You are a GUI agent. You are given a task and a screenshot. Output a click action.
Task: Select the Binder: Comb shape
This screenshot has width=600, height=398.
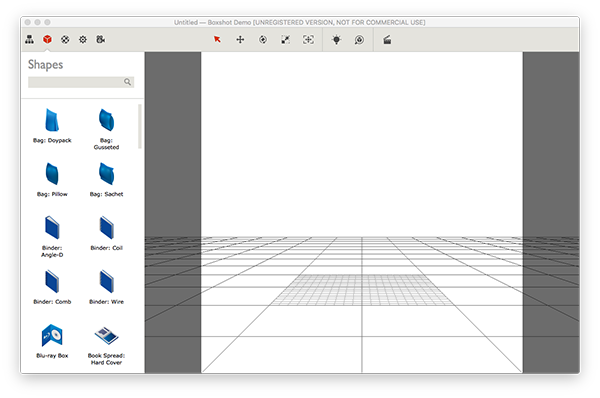pos(52,287)
